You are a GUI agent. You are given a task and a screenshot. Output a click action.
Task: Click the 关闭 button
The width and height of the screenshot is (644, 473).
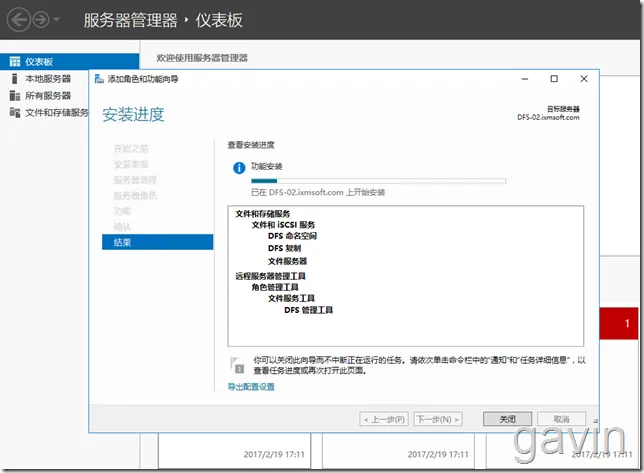[507, 419]
